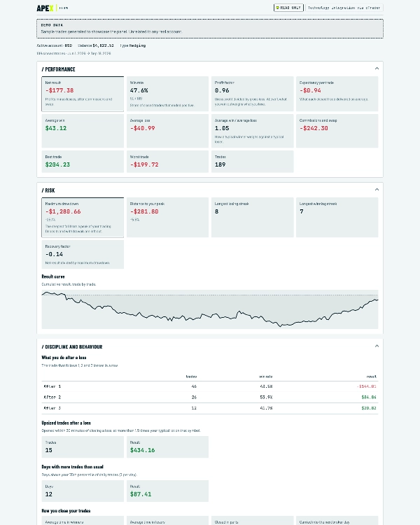The height and width of the screenshot is (525, 420).
Task: Select the Upsized Trades 15 card
Action: (x=83, y=447)
